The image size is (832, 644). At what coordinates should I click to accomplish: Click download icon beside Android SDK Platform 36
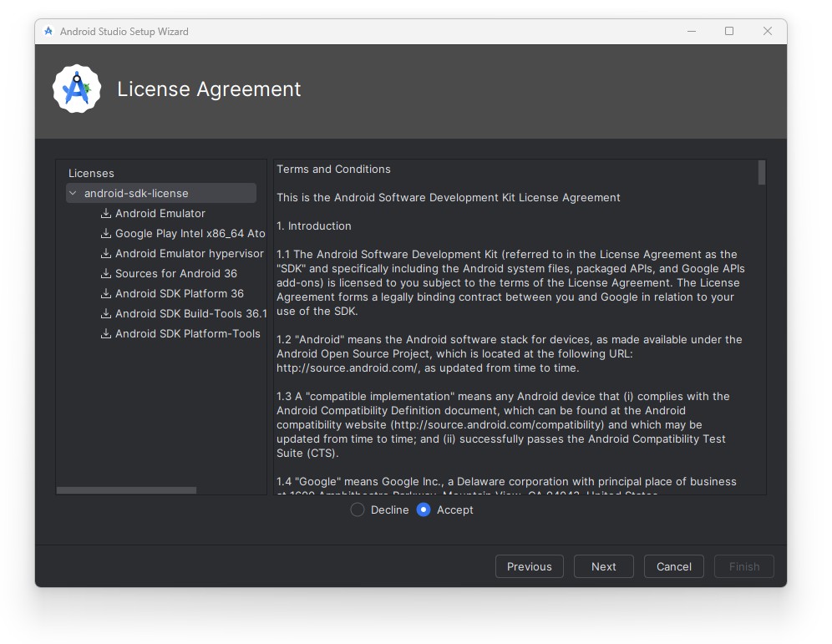coord(106,293)
